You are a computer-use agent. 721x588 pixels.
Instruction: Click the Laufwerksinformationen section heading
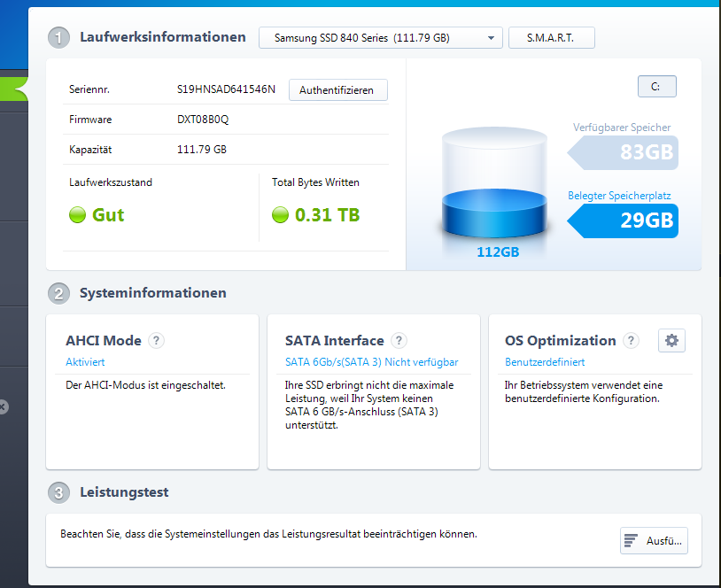pos(163,37)
